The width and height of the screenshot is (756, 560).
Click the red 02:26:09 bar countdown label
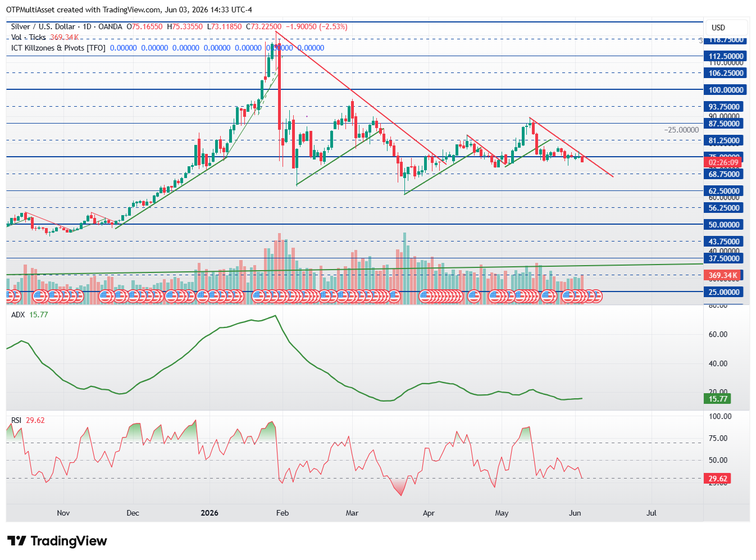723,162
